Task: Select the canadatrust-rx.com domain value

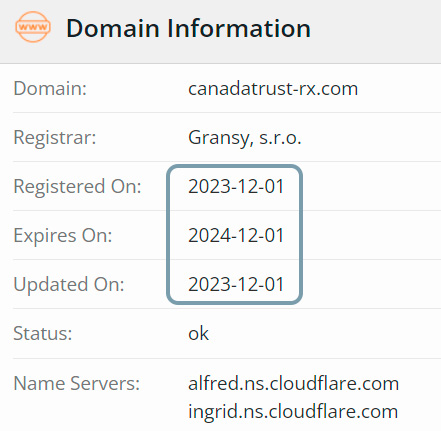Action: click(x=273, y=89)
